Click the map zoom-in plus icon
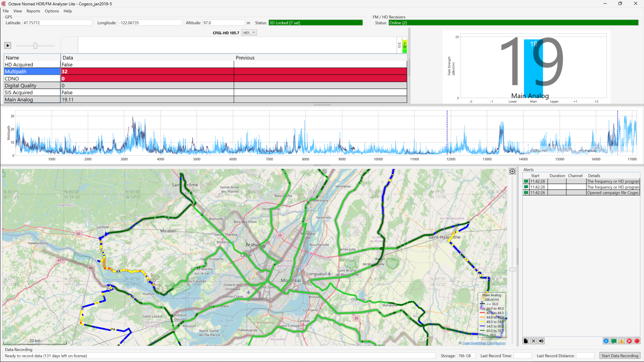Screen dimensions: 644x362 tap(512, 171)
